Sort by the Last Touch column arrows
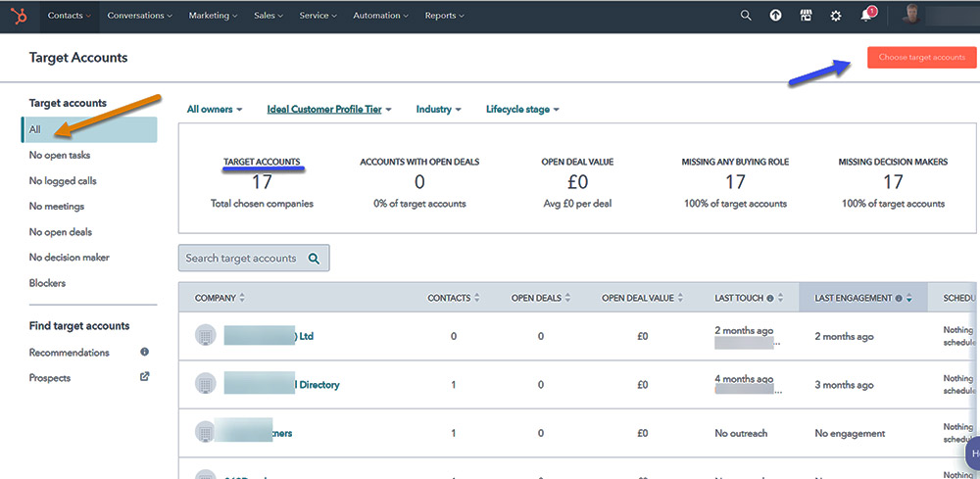 point(779,298)
